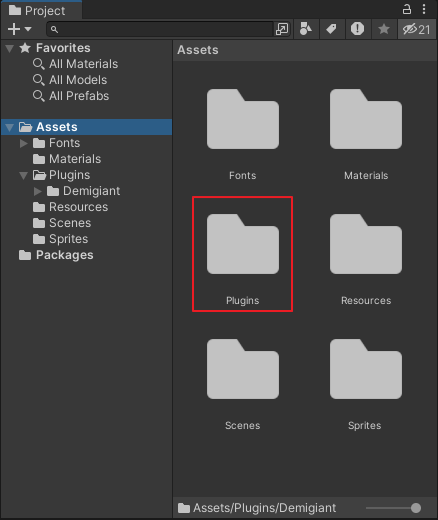
Task: Select All Models saved search
Action: [x=78, y=80]
